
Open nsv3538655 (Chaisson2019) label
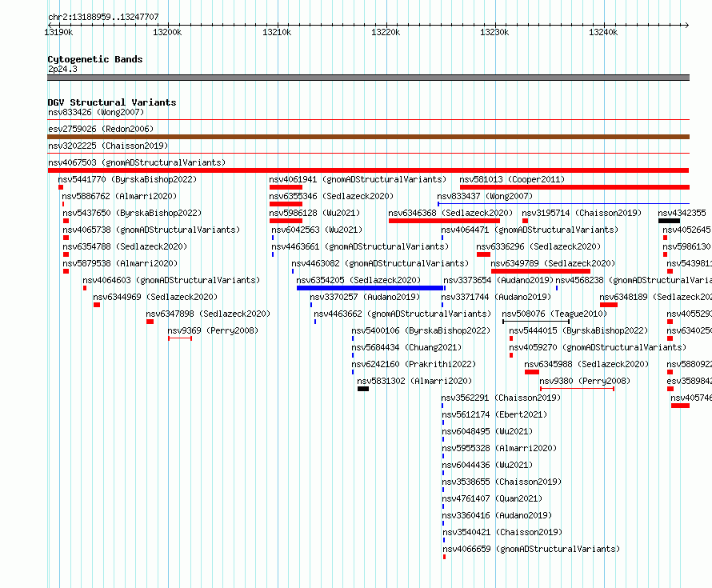tap(502, 482)
